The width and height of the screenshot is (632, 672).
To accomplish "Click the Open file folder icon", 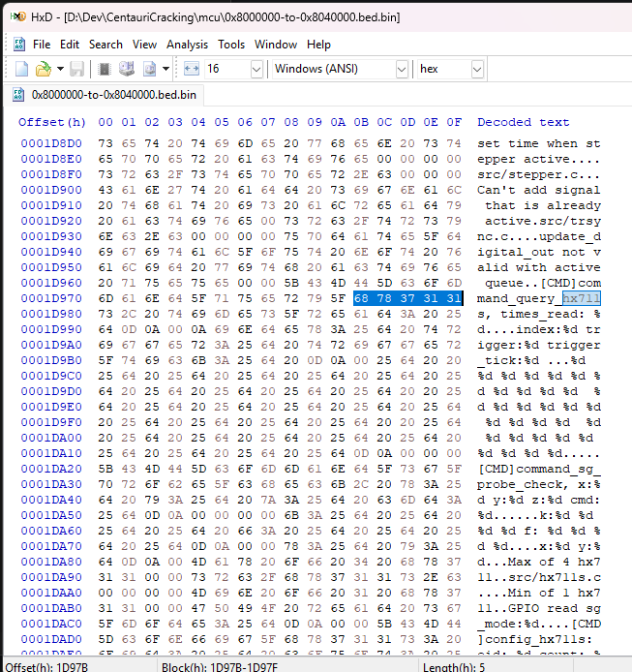I will click(43, 69).
